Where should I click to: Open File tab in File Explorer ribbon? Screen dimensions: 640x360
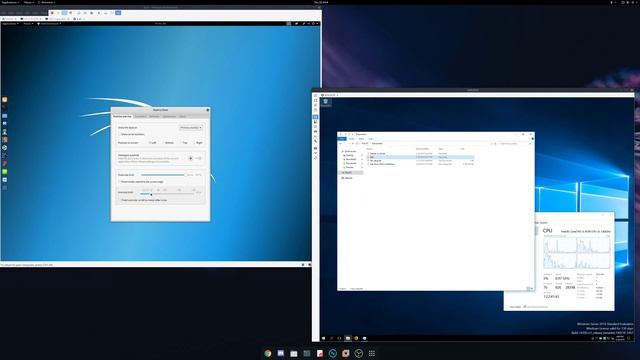(342, 139)
